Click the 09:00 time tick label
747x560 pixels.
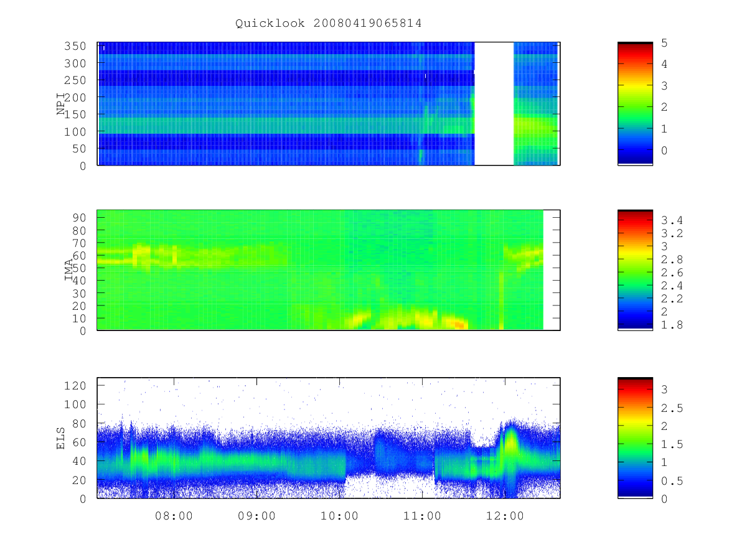pyautogui.click(x=256, y=516)
